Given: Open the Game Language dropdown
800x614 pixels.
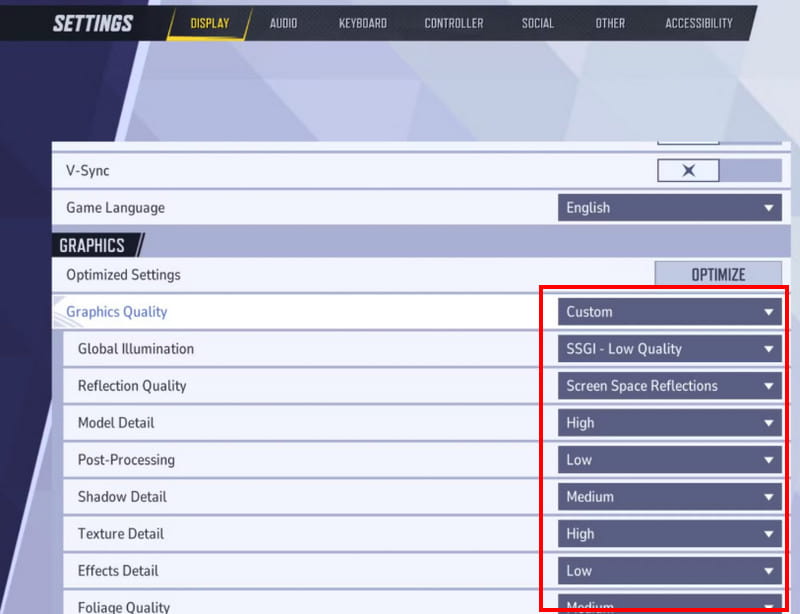Looking at the screenshot, I should coord(669,208).
